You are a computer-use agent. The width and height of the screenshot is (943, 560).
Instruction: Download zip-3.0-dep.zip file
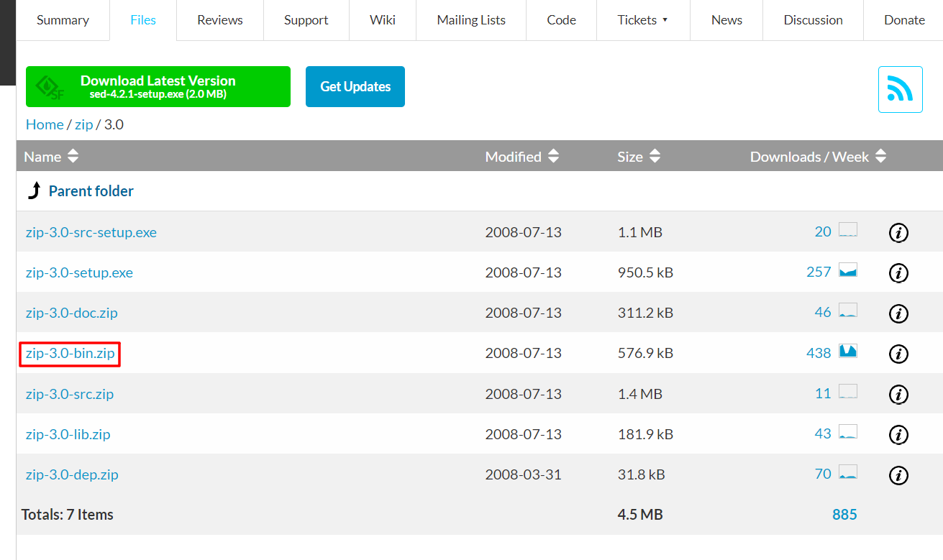(x=72, y=474)
